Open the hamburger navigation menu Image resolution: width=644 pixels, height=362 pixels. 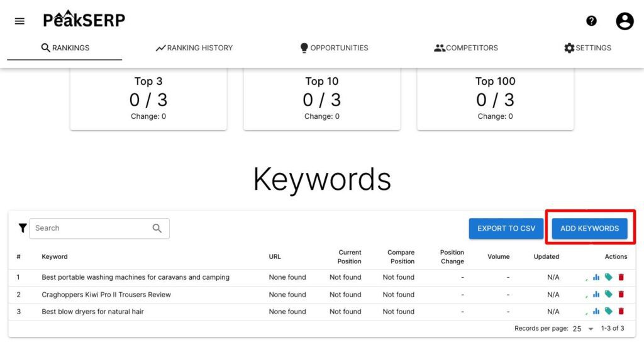(19, 21)
